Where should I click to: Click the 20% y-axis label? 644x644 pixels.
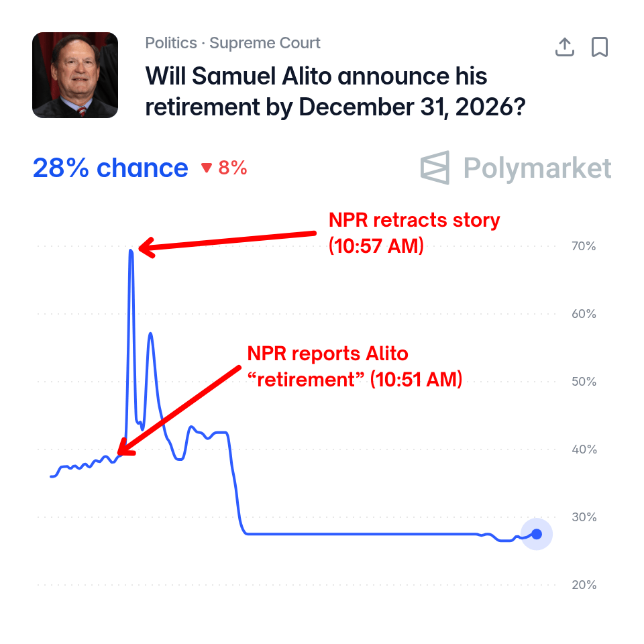point(584,585)
